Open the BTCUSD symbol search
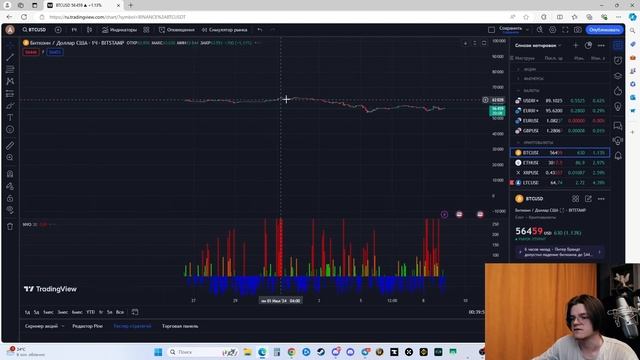 coord(35,30)
